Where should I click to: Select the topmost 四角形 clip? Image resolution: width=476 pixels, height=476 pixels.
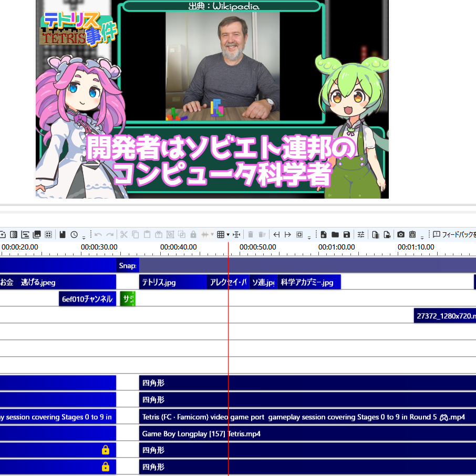click(x=307, y=383)
